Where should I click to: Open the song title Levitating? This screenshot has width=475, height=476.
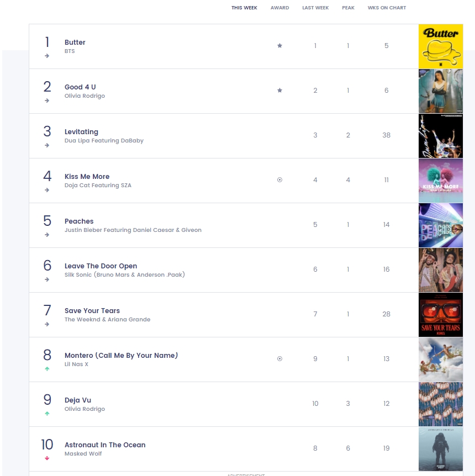pyautogui.click(x=81, y=132)
